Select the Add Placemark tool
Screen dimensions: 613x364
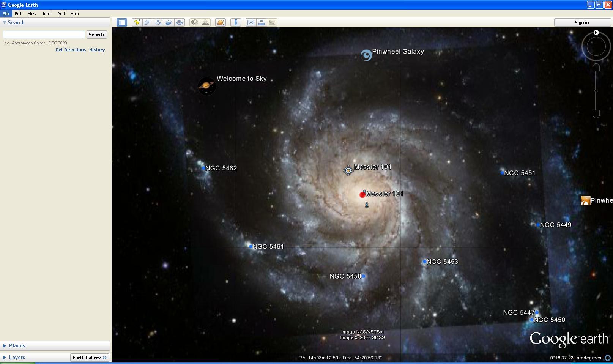click(x=137, y=22)
